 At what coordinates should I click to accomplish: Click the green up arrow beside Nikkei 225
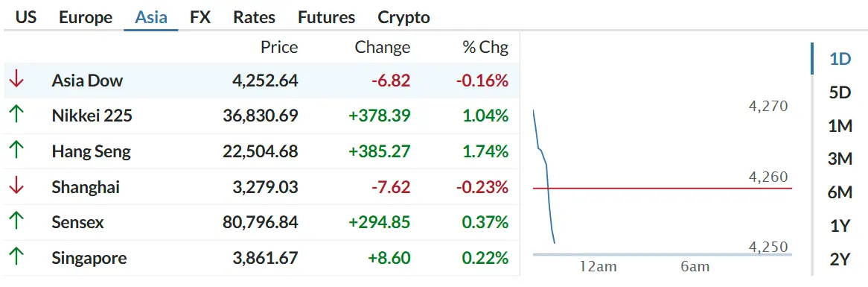16,116
